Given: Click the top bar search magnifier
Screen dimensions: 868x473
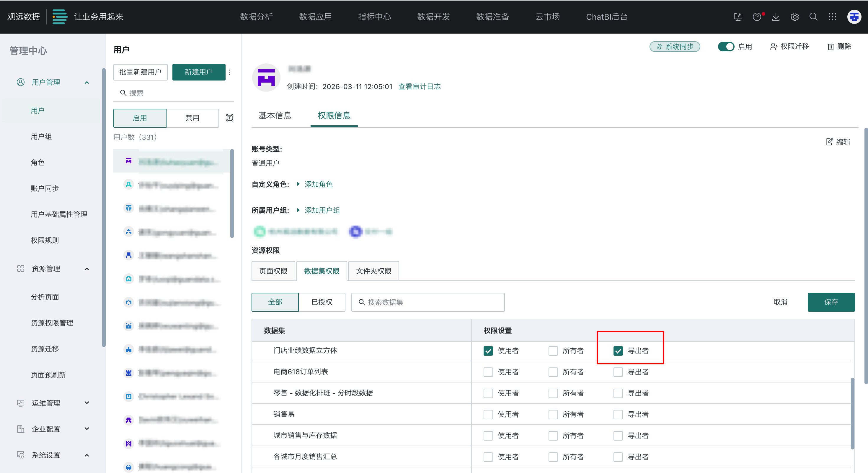Looking at the screenshot, I should 813,17.
